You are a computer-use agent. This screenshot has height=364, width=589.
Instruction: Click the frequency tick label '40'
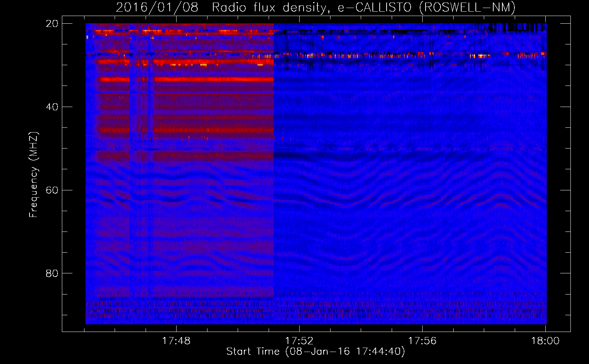click(52, 107)
